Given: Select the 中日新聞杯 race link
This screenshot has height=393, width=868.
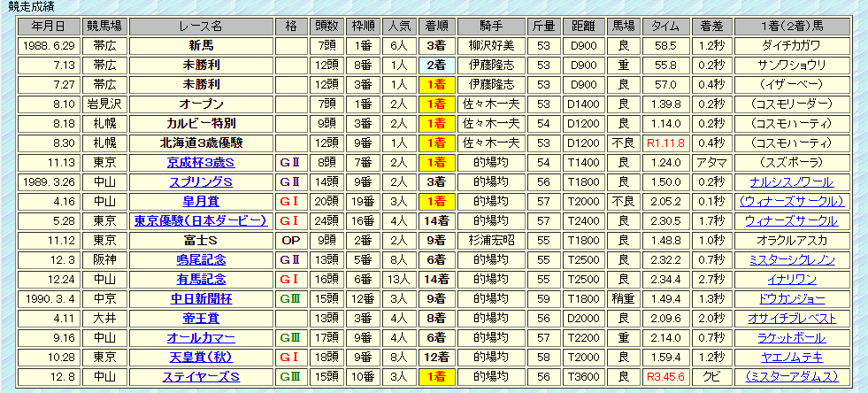Looking at the screenshot, I should (200, 298).
